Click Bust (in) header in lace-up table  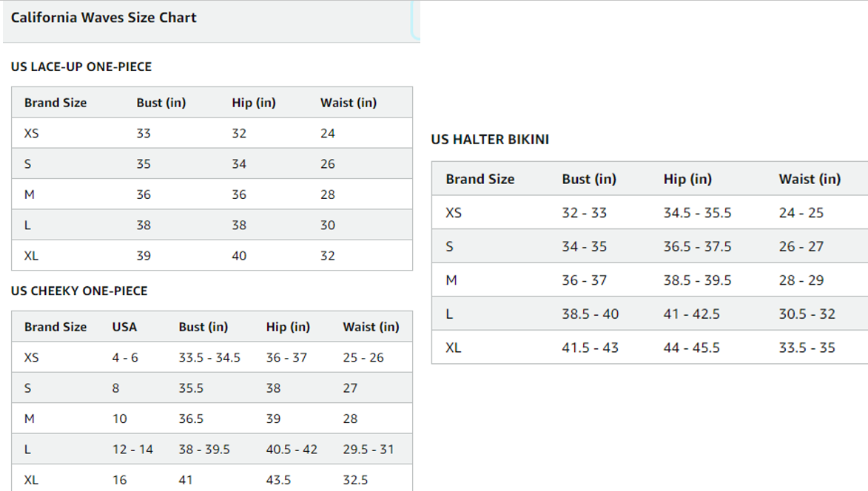coord(161,103)
